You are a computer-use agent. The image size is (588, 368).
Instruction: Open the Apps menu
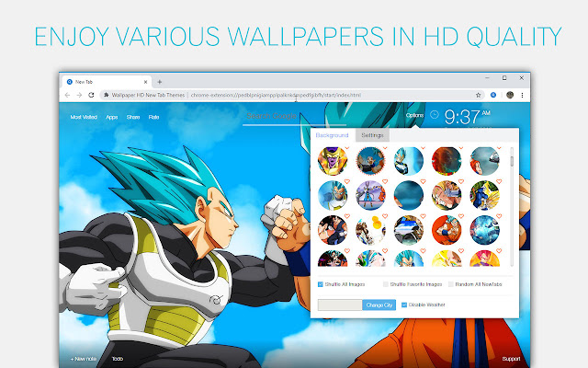tap(112, 117)
